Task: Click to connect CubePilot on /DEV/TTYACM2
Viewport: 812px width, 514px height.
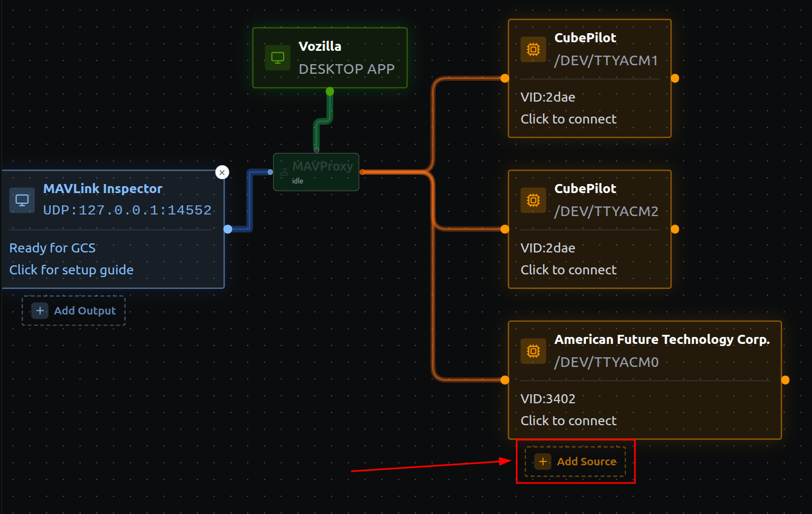Action: click(x=568, y=270)
